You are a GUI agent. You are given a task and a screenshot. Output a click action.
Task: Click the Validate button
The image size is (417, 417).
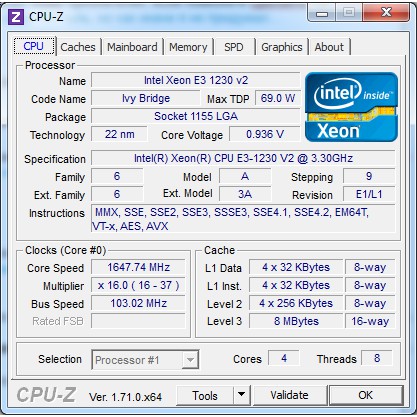pyautogui.click(x=289, y=395)
